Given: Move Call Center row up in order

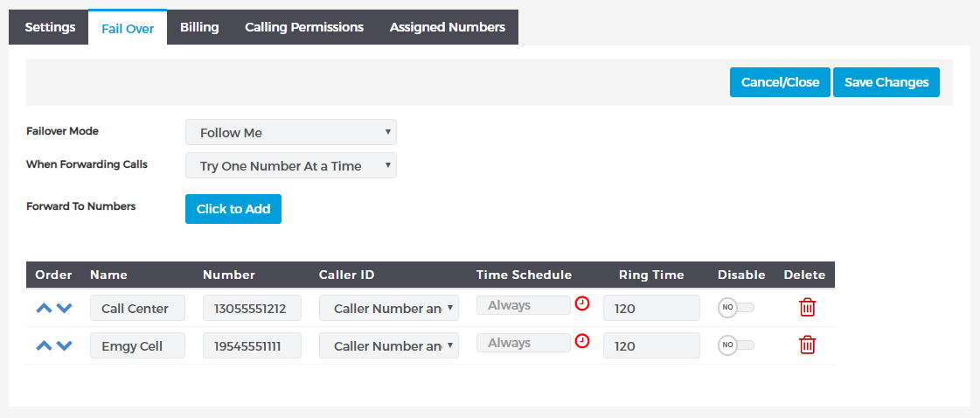Looking at the screenshot, I should [x=44, y=308].
